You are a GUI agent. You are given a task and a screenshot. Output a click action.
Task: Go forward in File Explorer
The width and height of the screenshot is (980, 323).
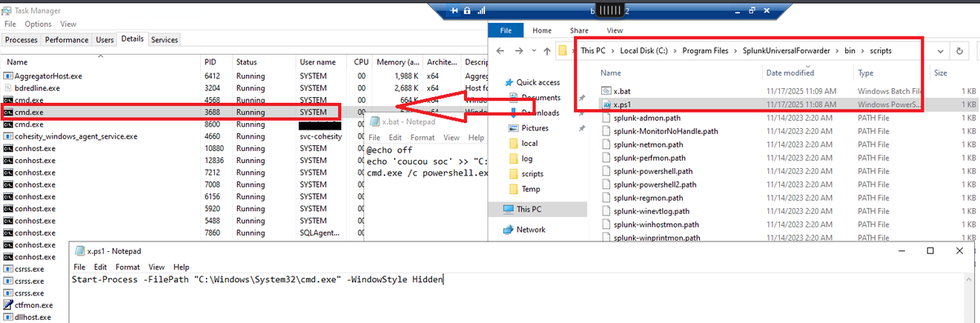click(519, 51)
